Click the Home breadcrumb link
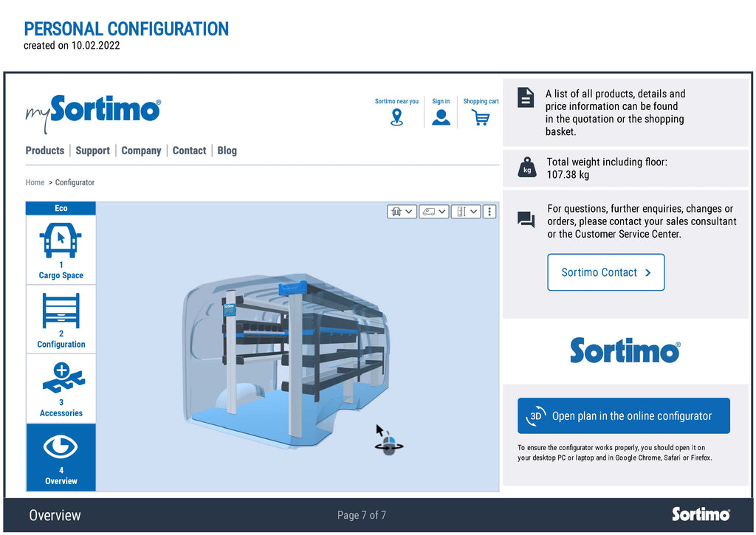Viewport: 756px width, 535px height. coord(35,182)
